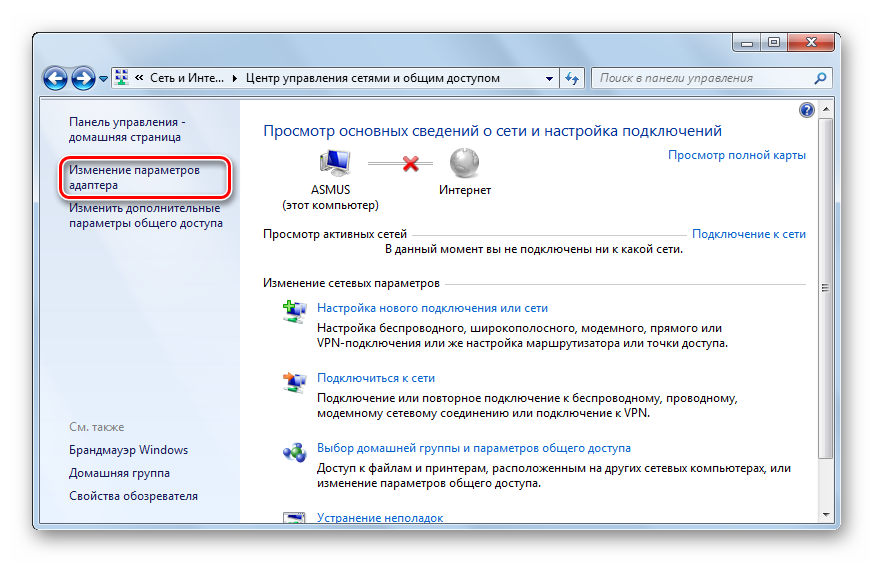
Task: Select the Центр управления сетями breadcrumb
Action: click(372, 78)
